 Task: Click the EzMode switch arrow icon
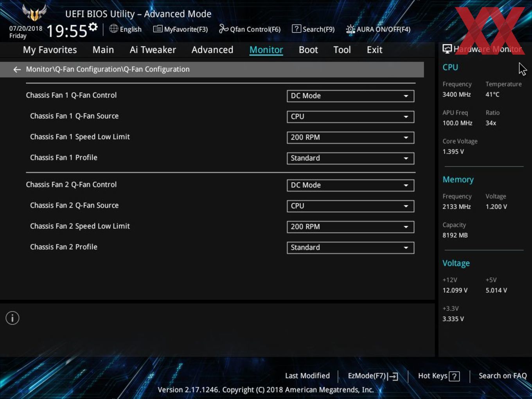[x=393, y=376]
